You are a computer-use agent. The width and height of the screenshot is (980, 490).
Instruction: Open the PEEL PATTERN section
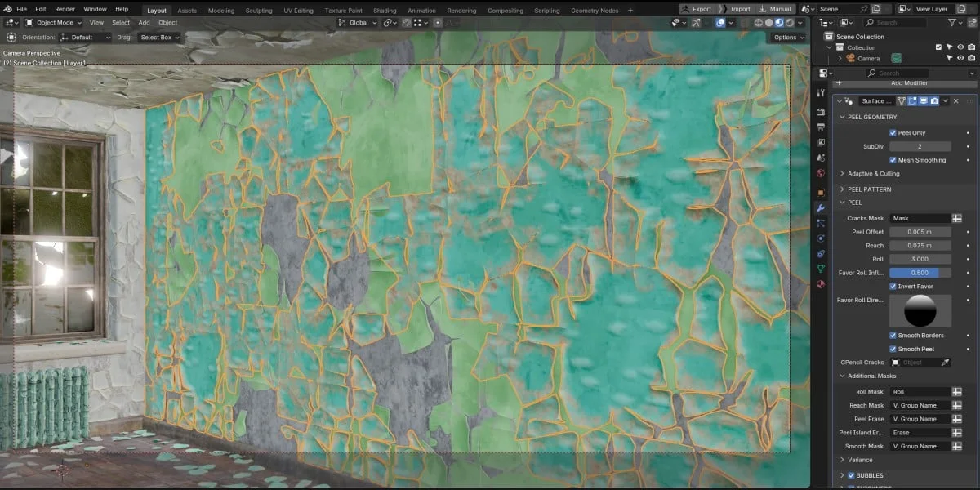(871, 188)
